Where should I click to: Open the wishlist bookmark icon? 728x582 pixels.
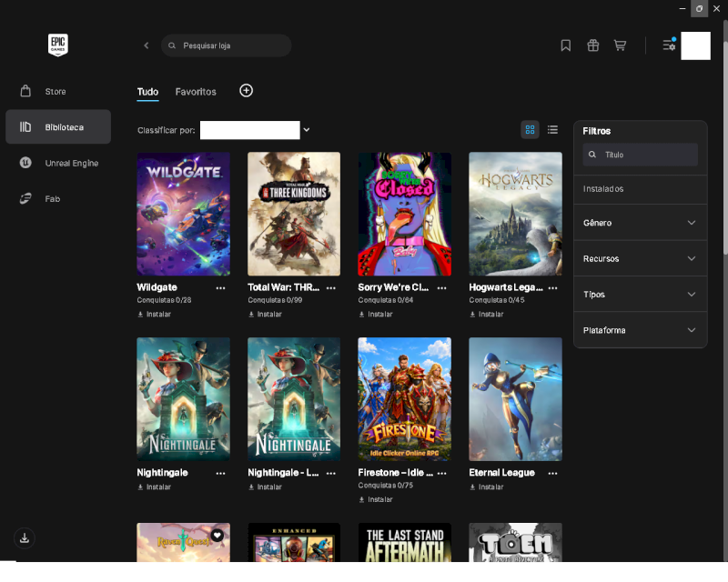click(565, 45)
